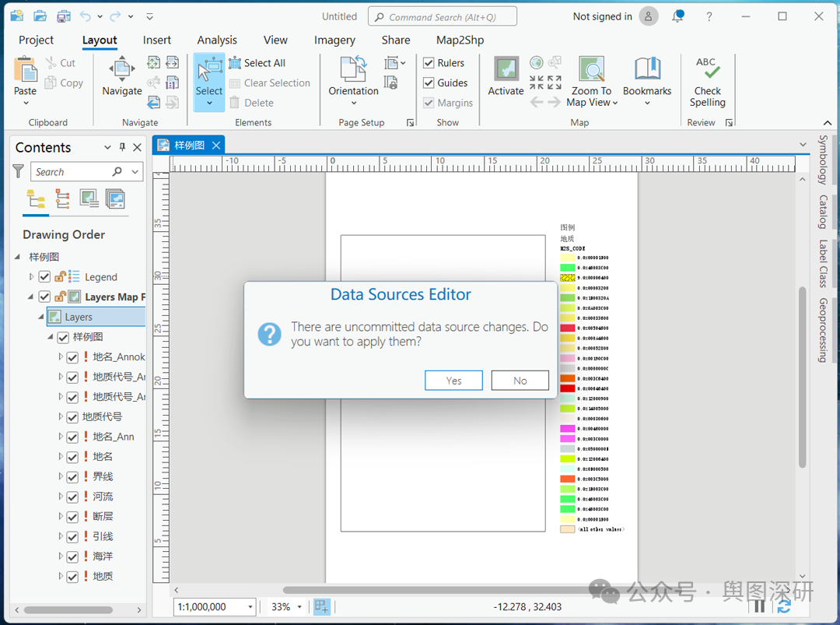Switch to the Map2Shp ribbon tab
Viewport: 840px width, 625px height.
460,40
